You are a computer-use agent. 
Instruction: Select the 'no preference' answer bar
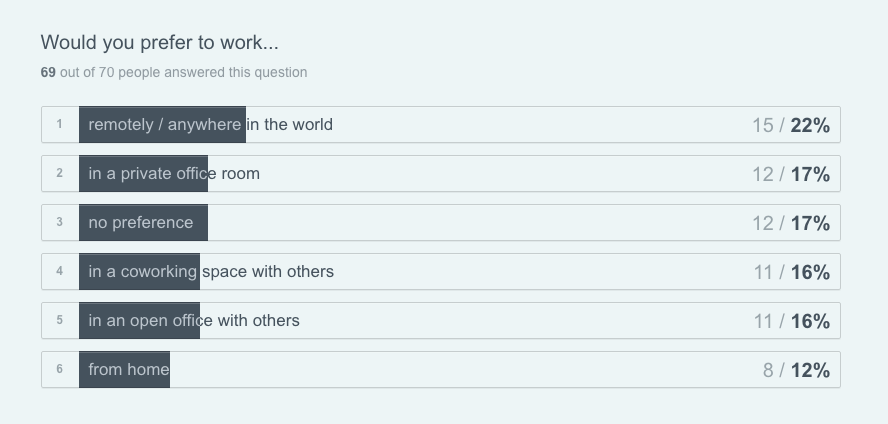[x=141, y=222]
